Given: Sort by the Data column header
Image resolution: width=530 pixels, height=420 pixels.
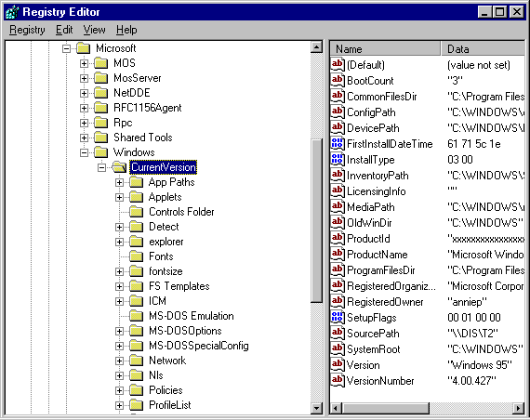Looking at the screenshot, I should click(484, 49).
